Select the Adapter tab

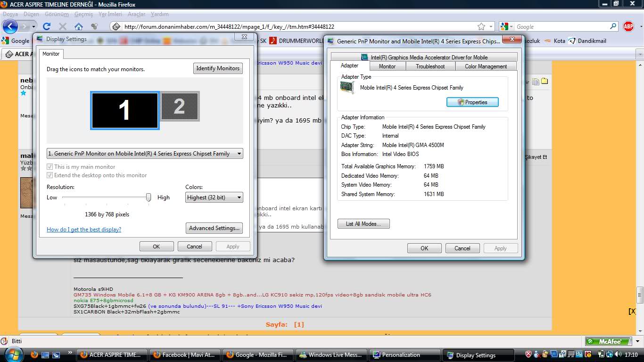[349, 66]
